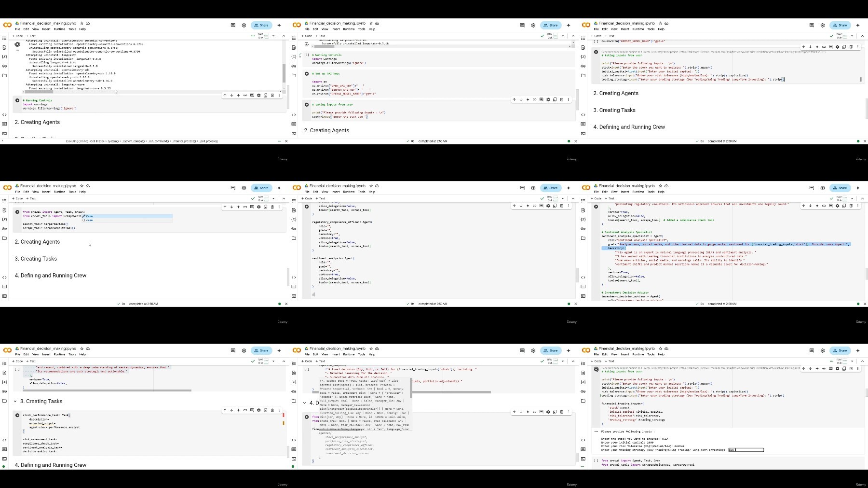Viewport: 868px width, 488px height.
Task: Open cell settings gear in regulatory_compliance_officer frame
Action: [548, 206]
